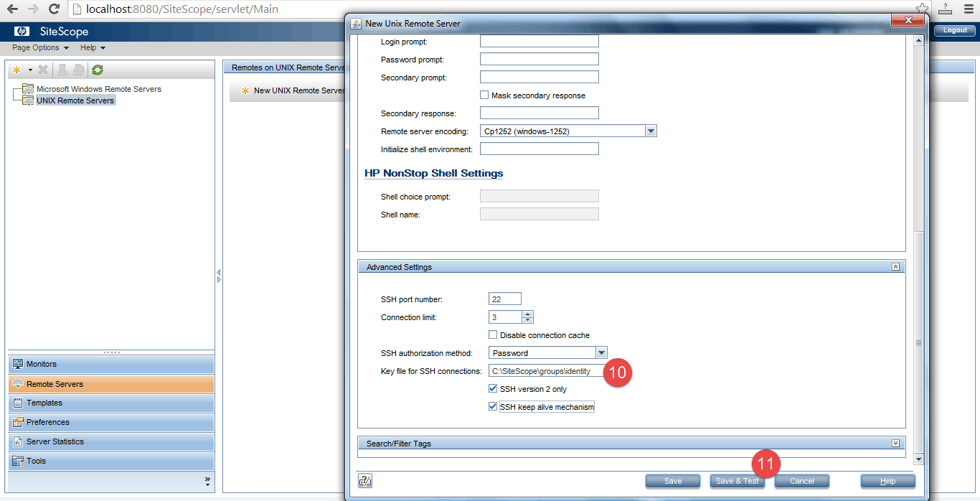
Task: Click the Tools panel icon
Action: (x=18, y=461)
